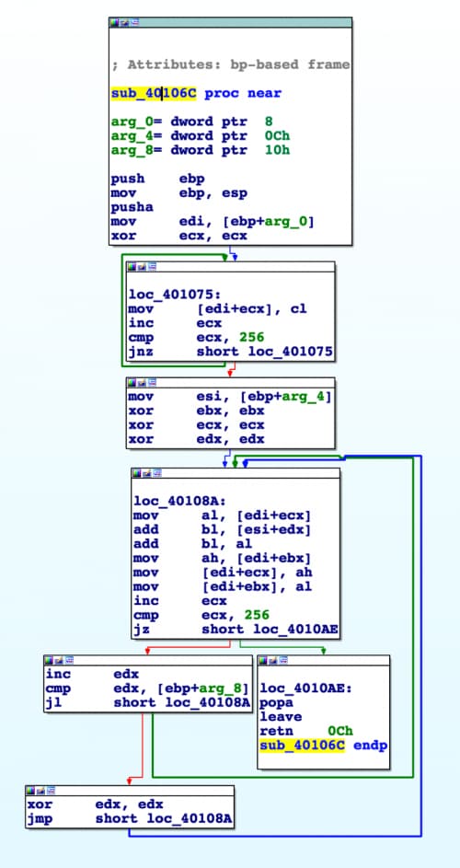Viewport: 460px width, 868px height.
Task: Set node color on the 'inc edx' block
Action: click(50, 660)
